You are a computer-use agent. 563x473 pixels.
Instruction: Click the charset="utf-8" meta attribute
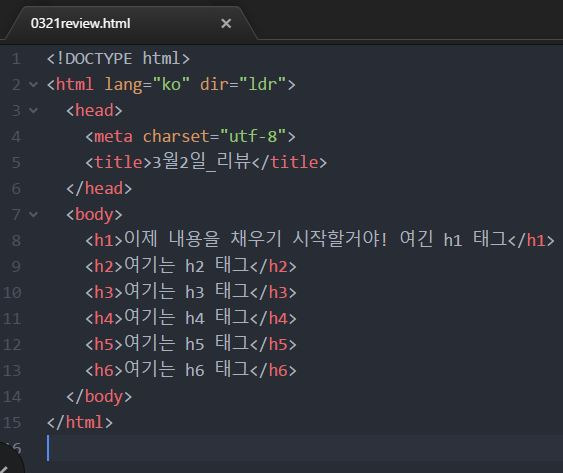[214, 136]
